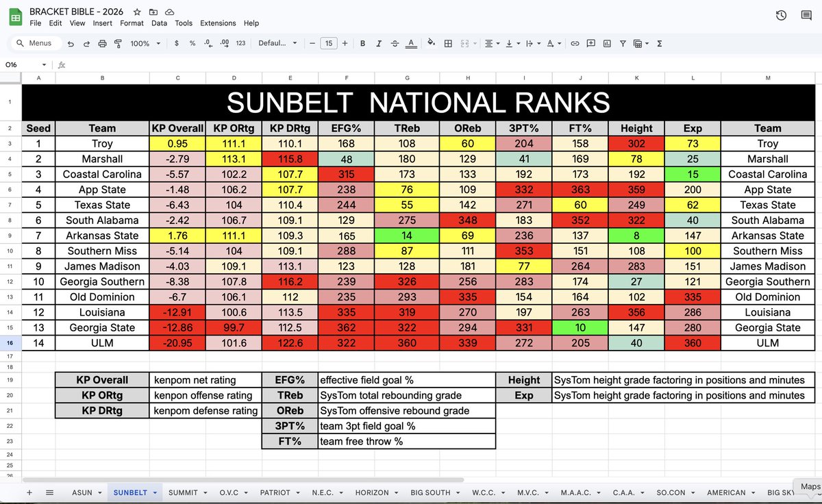The width and height of the screenshot is (822, 504).
Task: Open the Format menu
Action: click(x=132, y=23)
